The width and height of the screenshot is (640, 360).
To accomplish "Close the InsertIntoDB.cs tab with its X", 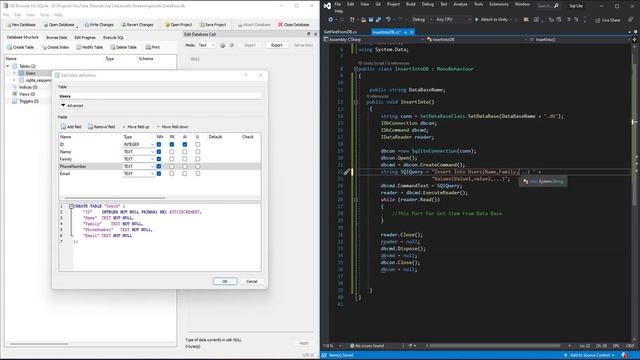I will tap(411, 32).
